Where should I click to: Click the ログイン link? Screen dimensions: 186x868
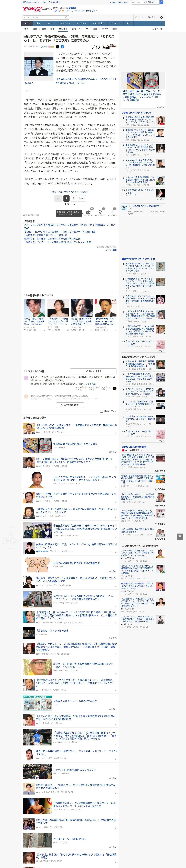pyautogui.click(x=57, y=11)
